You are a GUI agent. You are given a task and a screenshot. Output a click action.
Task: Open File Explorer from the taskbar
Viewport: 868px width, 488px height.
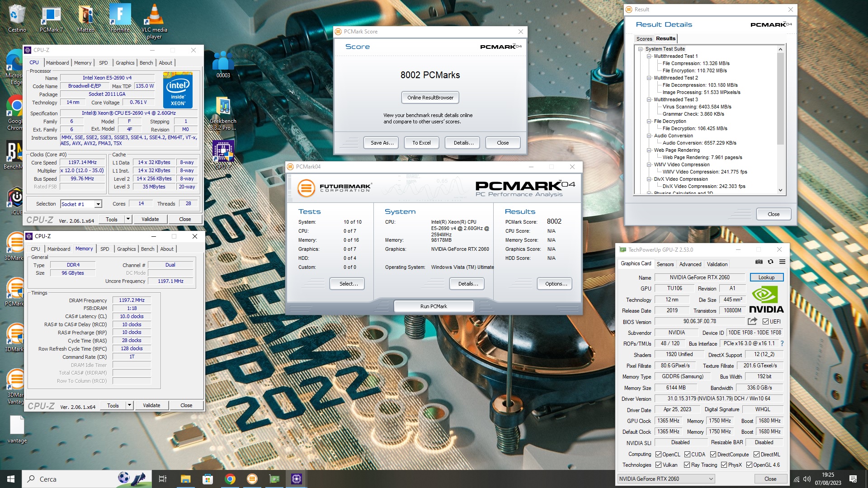click(185, 479)
